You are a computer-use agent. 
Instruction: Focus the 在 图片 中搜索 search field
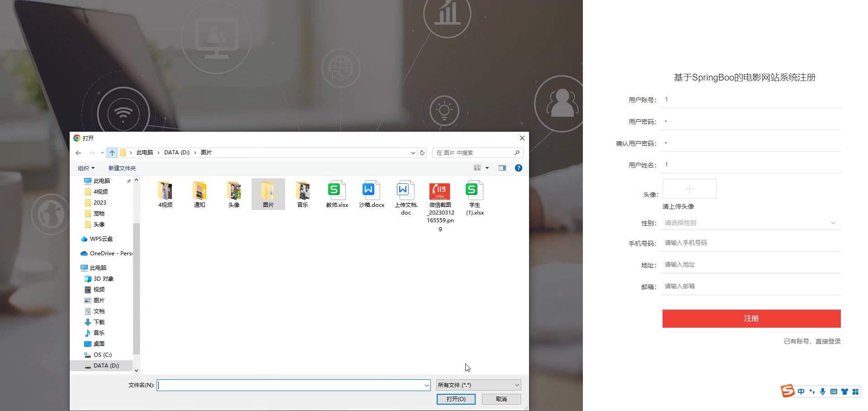point(474,153)
